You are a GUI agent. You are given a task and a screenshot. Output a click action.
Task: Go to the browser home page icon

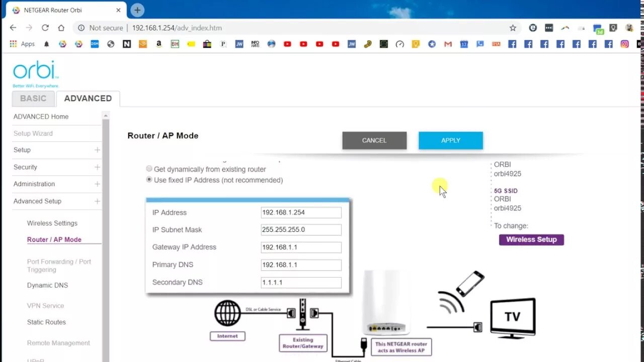61,28
